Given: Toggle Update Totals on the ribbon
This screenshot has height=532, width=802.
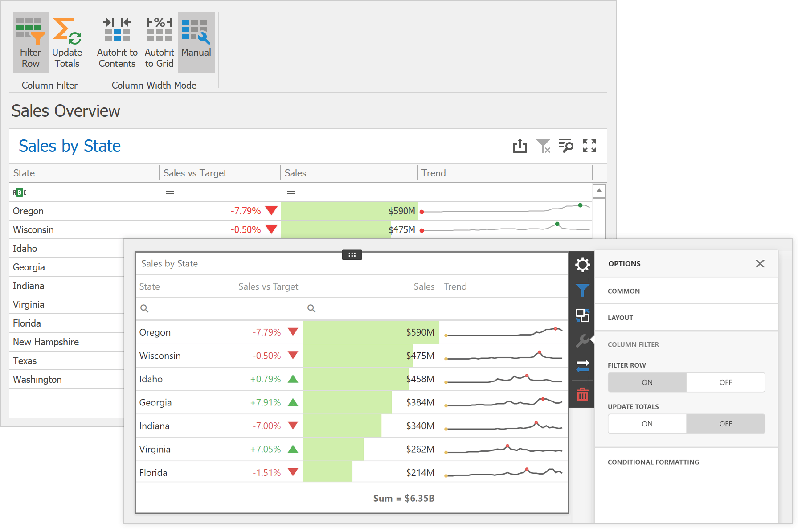Looking at the screenshot, I should point(66,42).
